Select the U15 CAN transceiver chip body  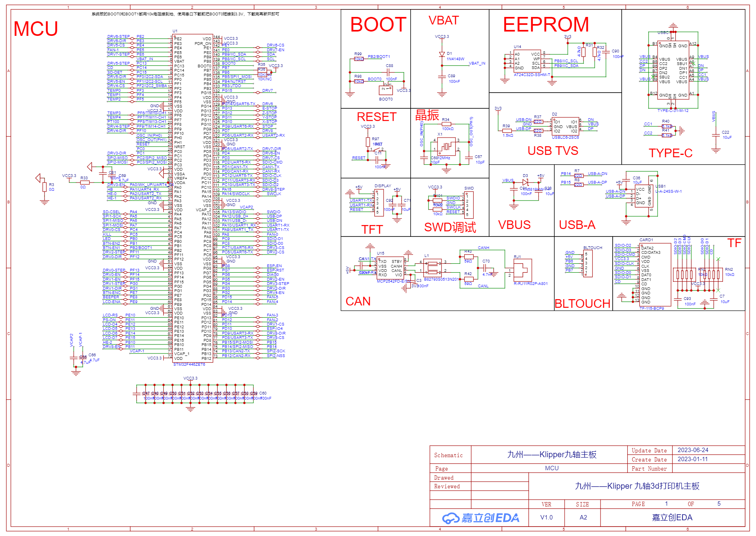point(390,268)
